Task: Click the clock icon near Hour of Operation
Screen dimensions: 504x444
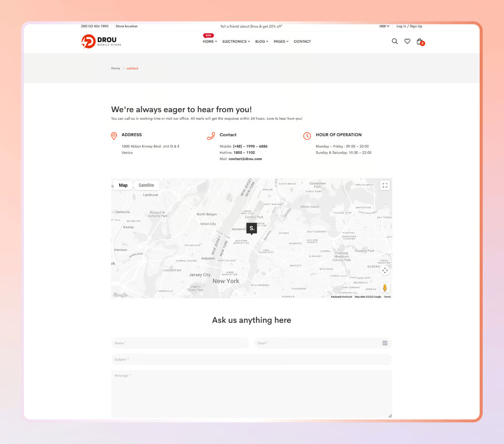Action: 307,136
